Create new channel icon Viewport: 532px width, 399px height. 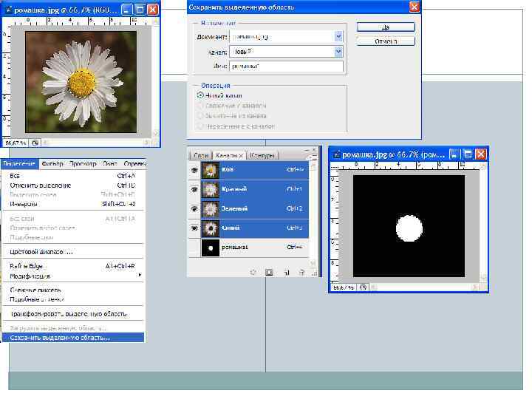(287, 272)
